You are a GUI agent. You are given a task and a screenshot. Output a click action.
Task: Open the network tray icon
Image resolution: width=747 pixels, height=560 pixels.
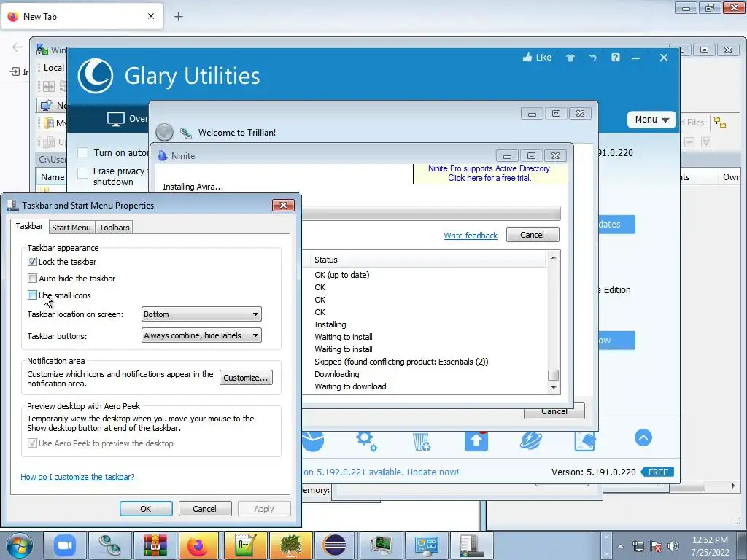(638, 546)
